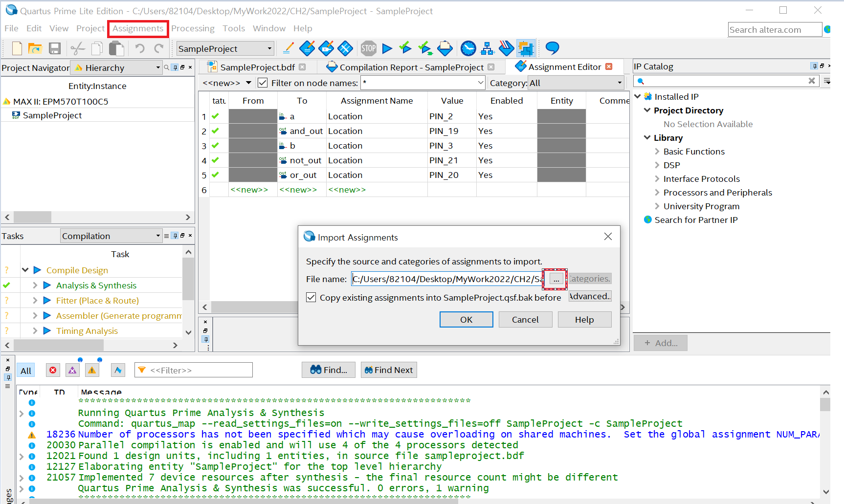Start Analysis & Synthesis toolbar icon

(405, 48)
